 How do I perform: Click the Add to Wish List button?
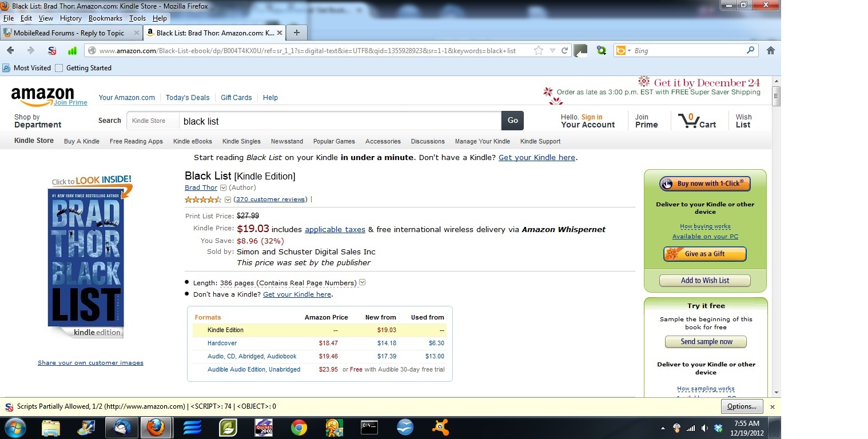pos(705,281)
